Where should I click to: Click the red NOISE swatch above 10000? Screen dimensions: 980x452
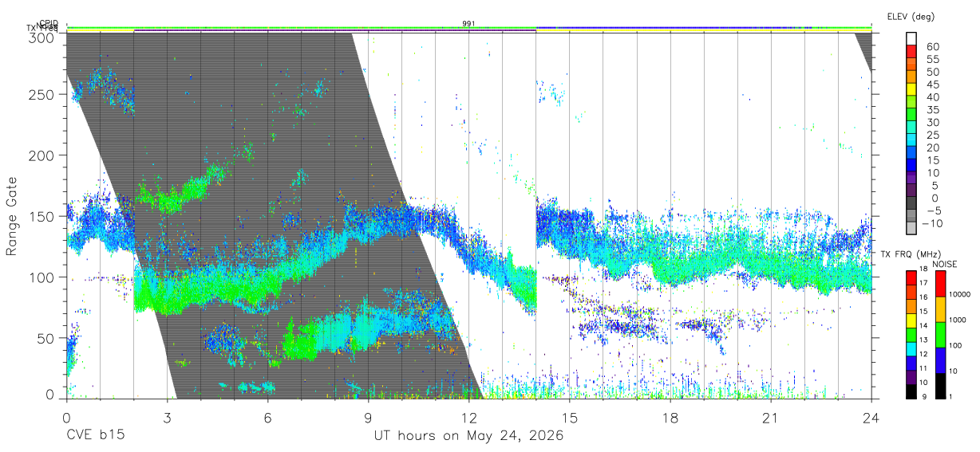click(x=940, y=283)
